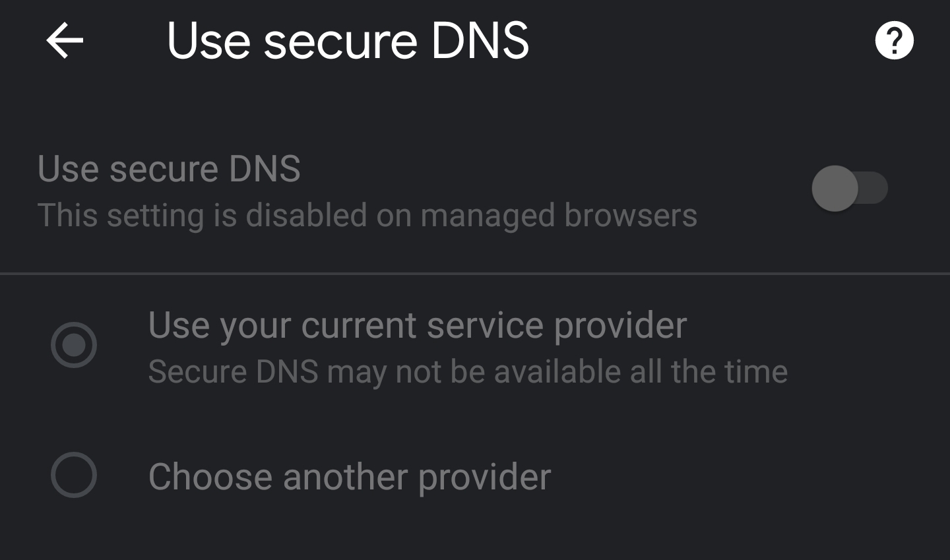Screen dimensions: 950x560
Task: Click the filled dot inside selected radio
Action: click(x=74, y=344)
